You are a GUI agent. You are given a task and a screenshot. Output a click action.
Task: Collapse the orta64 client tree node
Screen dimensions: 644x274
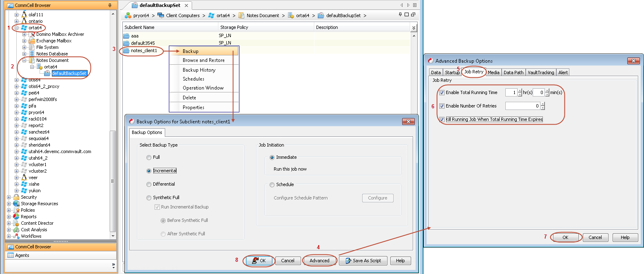tap(16, 28)
